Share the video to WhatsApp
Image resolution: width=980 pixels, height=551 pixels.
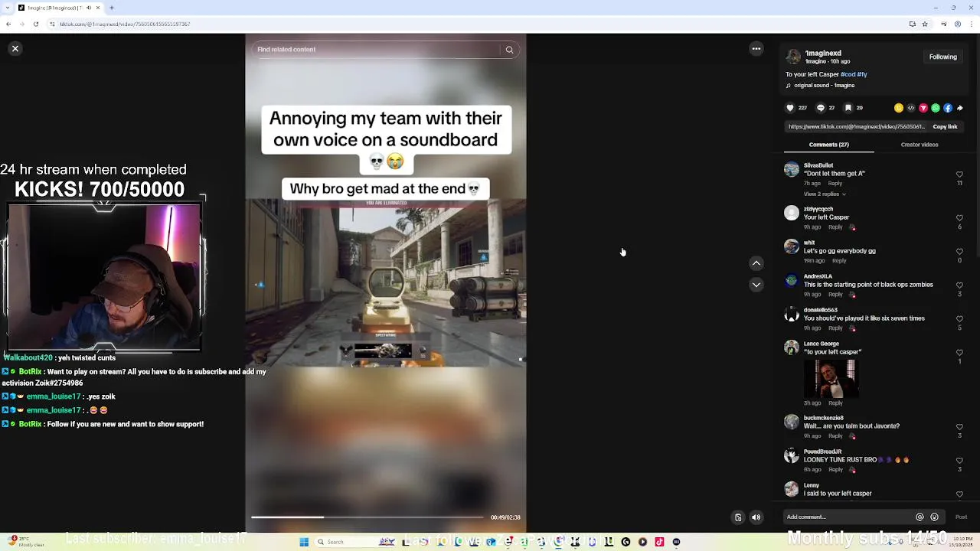(x=936, y=108)
